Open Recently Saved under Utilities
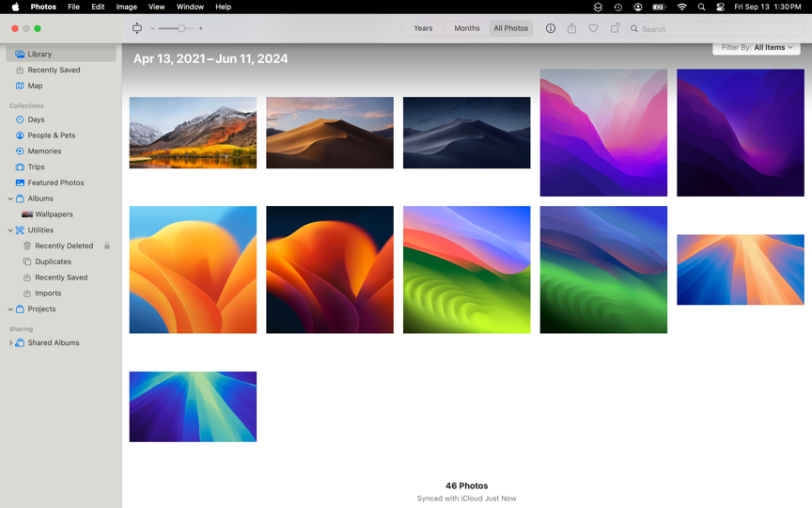 61,278
